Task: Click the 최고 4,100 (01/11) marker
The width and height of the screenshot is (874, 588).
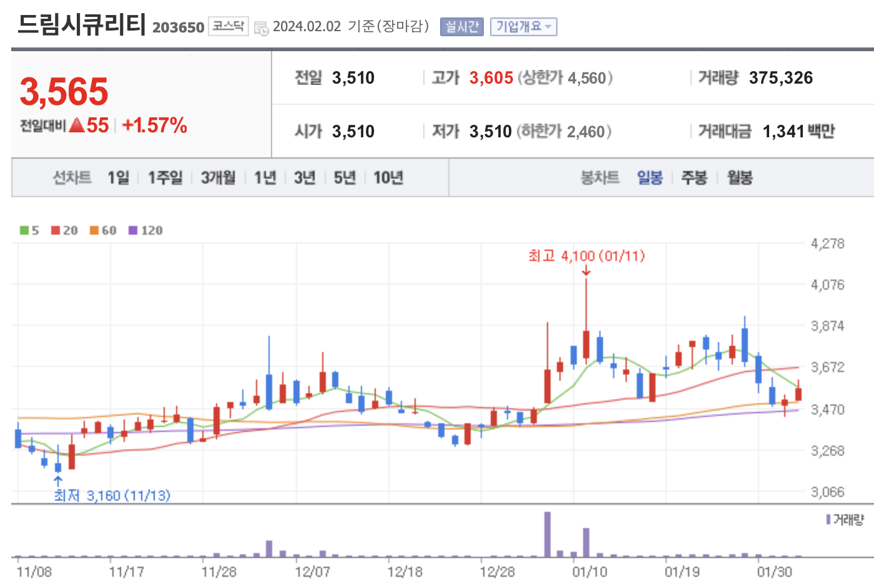Action: pos(586,256)
